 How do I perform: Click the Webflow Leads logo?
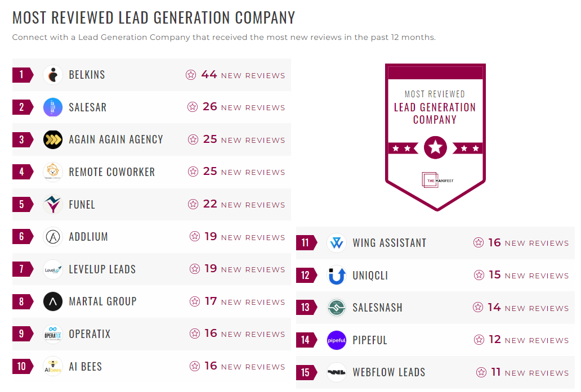pyautogui.click(x=336, y=372)
